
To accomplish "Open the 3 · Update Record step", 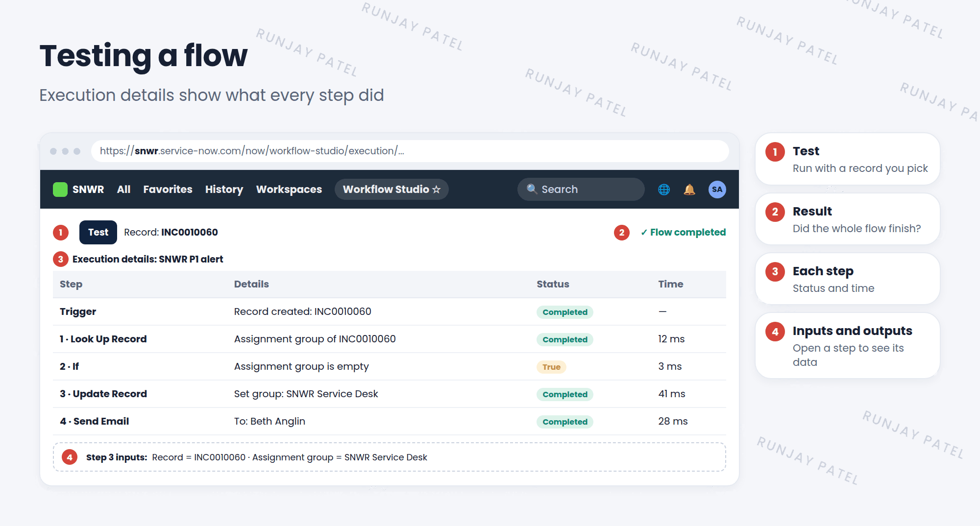I will (390, 394).
